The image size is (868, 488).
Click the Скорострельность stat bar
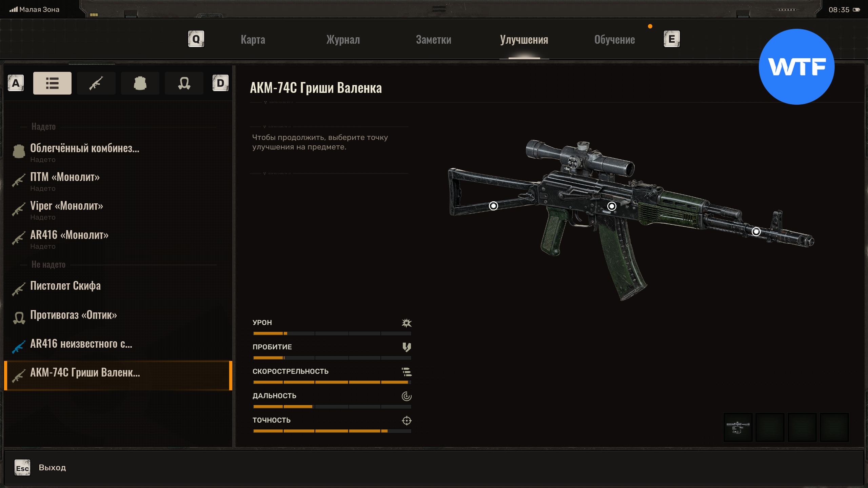tap(332, 382)
